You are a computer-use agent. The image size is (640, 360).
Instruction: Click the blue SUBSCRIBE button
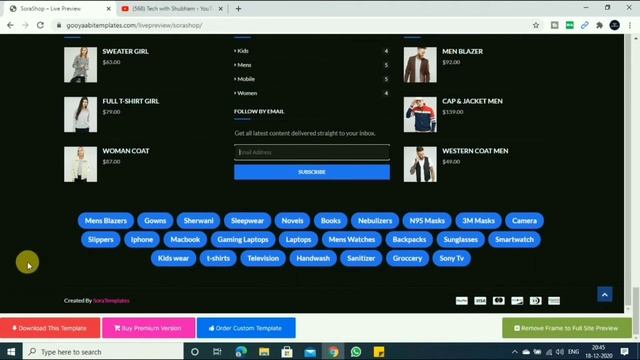[312, 172]
